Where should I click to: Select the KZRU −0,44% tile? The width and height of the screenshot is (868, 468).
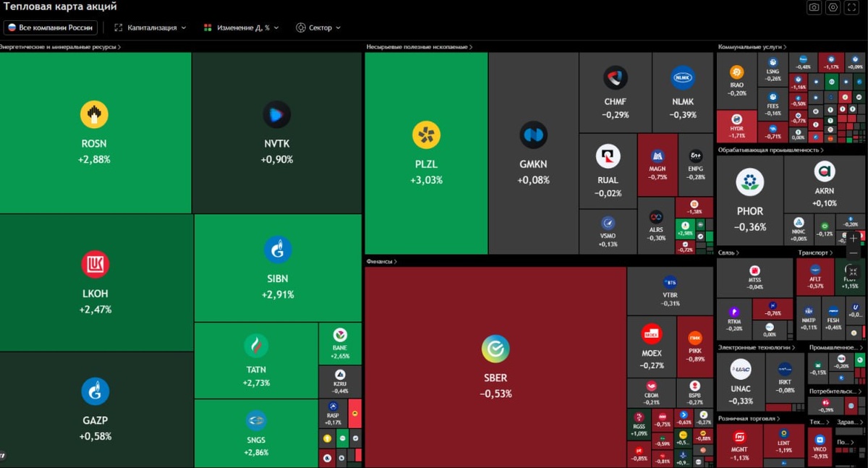tap(340, 380)
